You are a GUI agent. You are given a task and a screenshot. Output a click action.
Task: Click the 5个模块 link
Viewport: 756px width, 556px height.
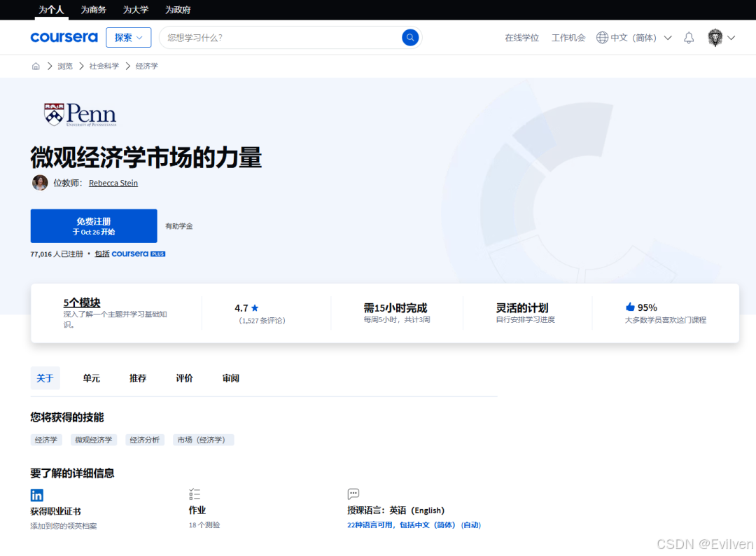(81, 303)
